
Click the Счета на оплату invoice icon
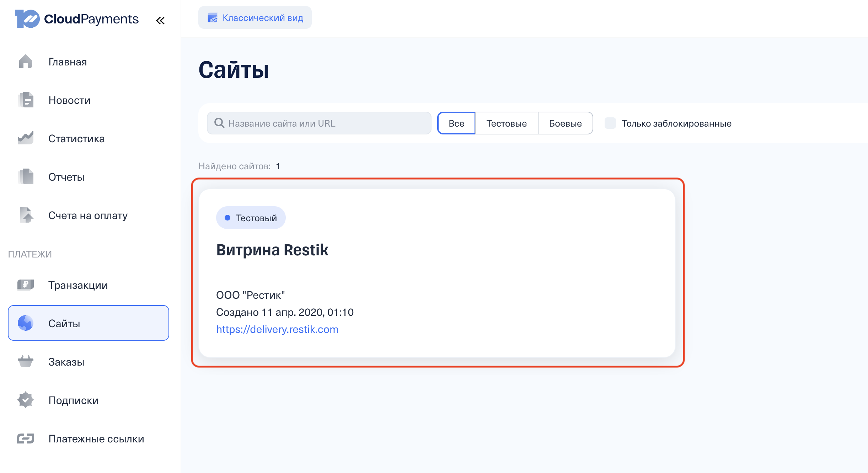26,215
